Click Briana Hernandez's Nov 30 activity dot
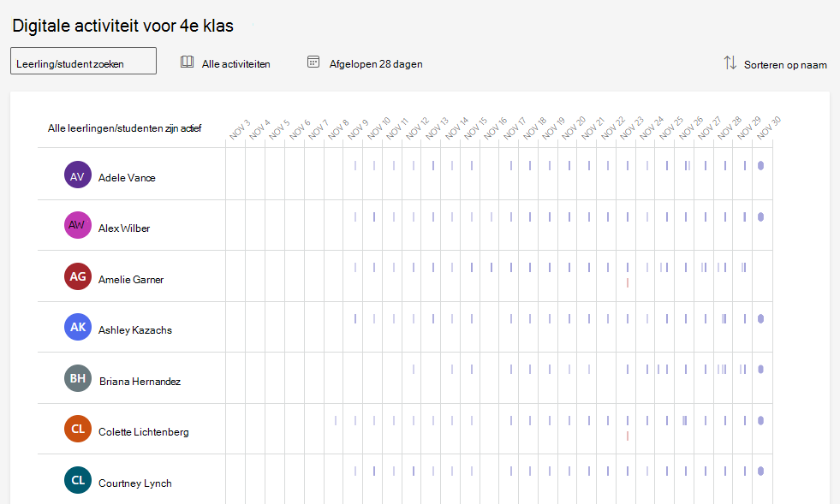 pos(760,369)
